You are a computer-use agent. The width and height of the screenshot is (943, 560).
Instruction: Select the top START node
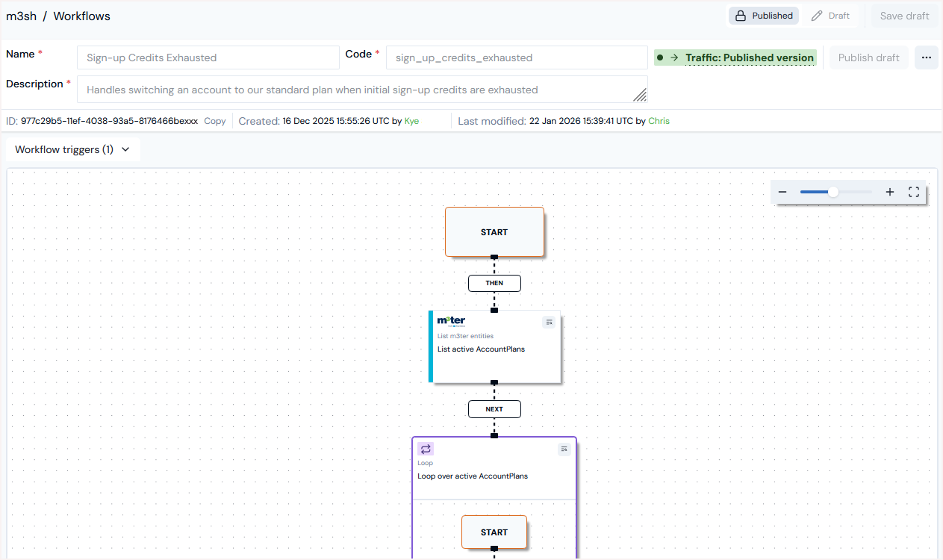coord(494,232)
